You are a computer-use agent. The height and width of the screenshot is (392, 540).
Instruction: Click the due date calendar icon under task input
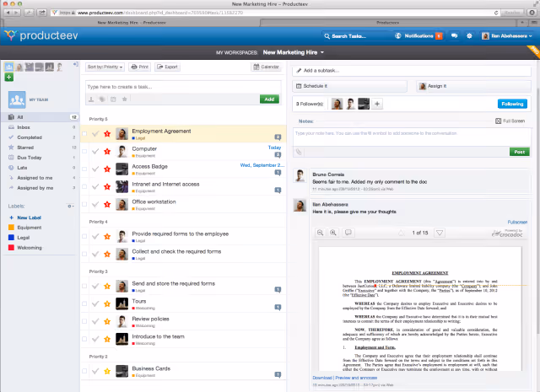[x=113, y=99]
